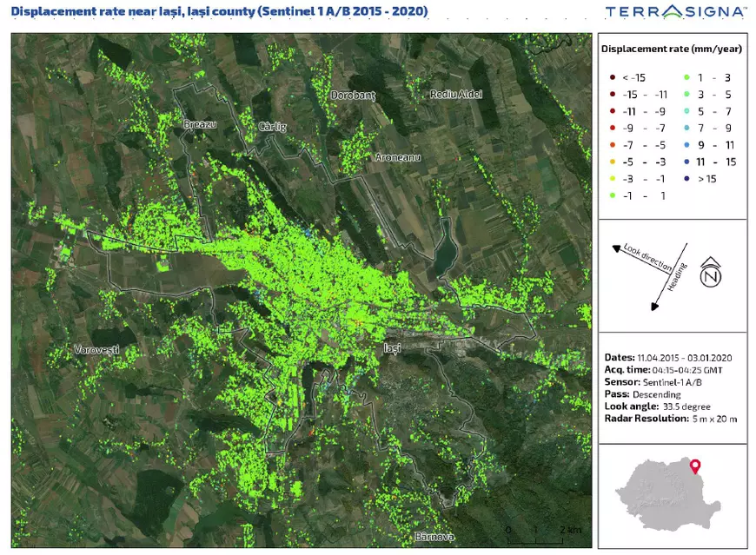Select the Breazu place label
756x555 pixels.
click(199, 125)
